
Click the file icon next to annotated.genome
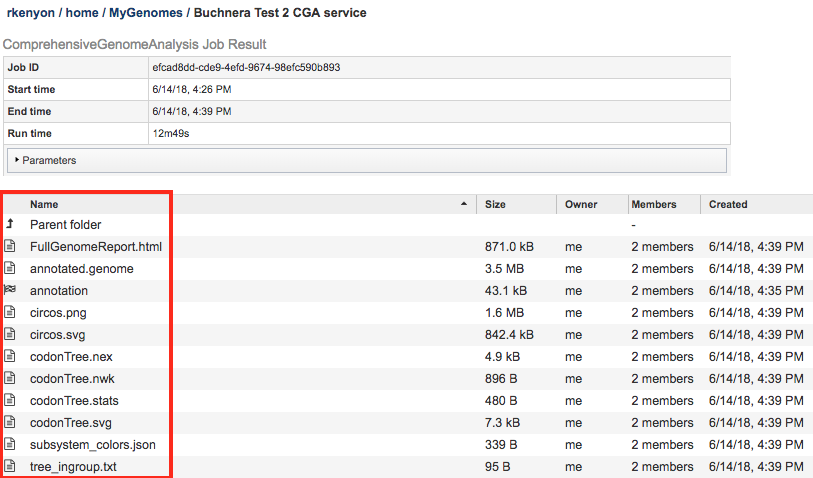pyautogui.click(x=10, y=268)
